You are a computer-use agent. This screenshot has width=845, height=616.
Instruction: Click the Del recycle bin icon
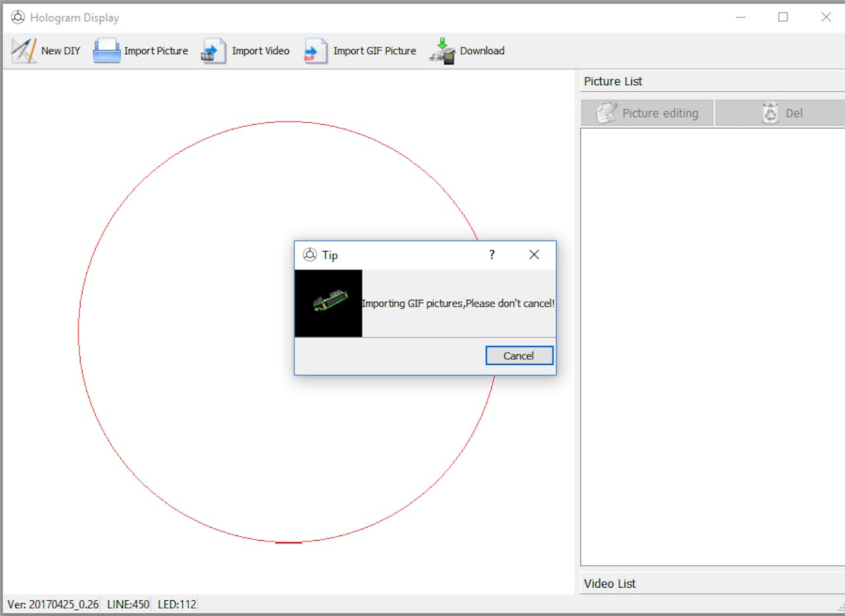coord(770,113)
